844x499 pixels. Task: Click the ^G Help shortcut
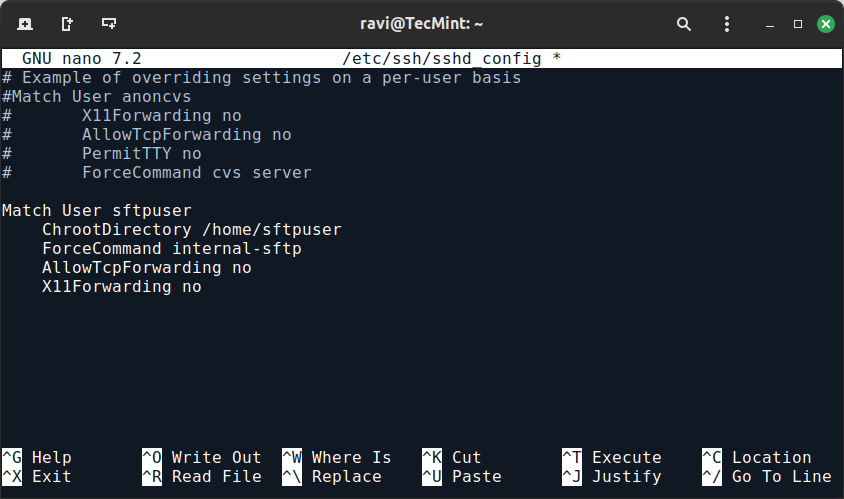click(x=37, y=458)
